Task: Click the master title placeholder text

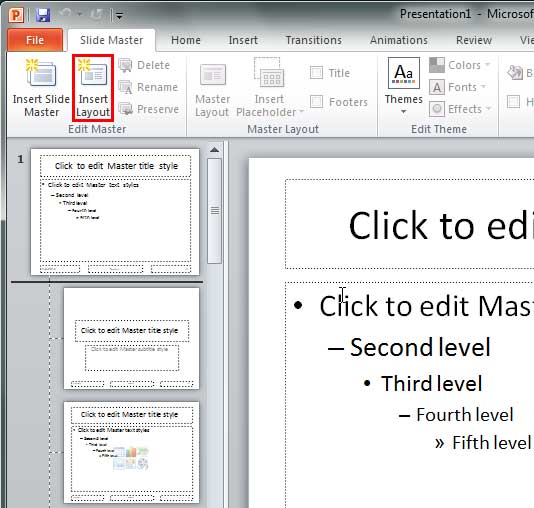Action: tap(441, 225)
